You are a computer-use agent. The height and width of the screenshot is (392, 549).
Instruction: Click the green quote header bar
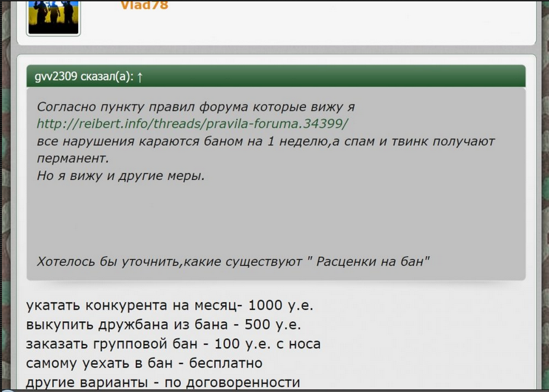coord(325,76)
